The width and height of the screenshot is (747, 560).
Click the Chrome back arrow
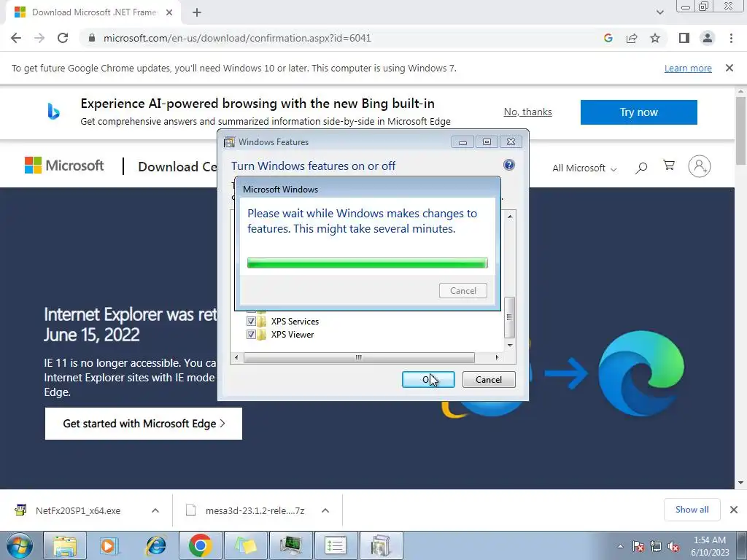point(16,38)
